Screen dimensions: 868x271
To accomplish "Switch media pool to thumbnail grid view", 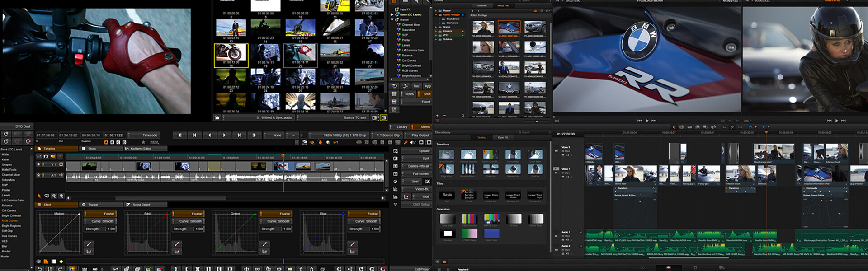I will tap(536, 10).
